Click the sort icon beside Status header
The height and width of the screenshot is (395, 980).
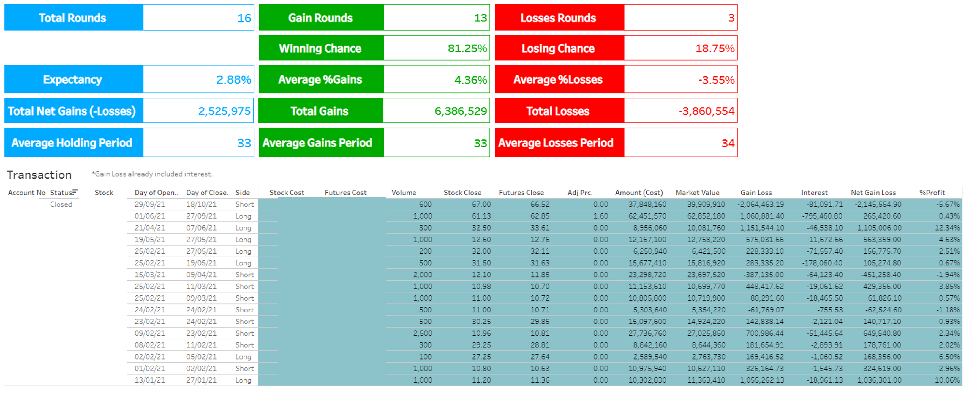point(75,192)
